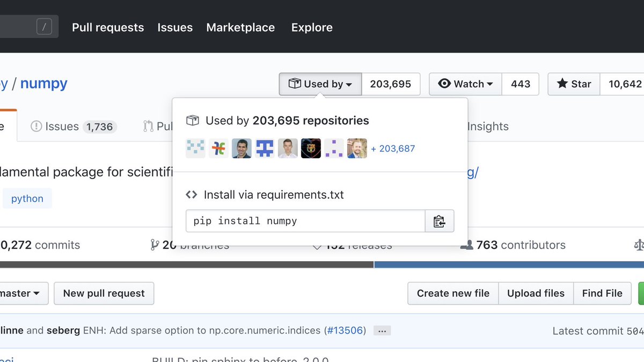Image resolution: width=644 pixels, height=362 pixels.
Task: Click the eye icon on the Watch button
Action: tap(444, 84)
